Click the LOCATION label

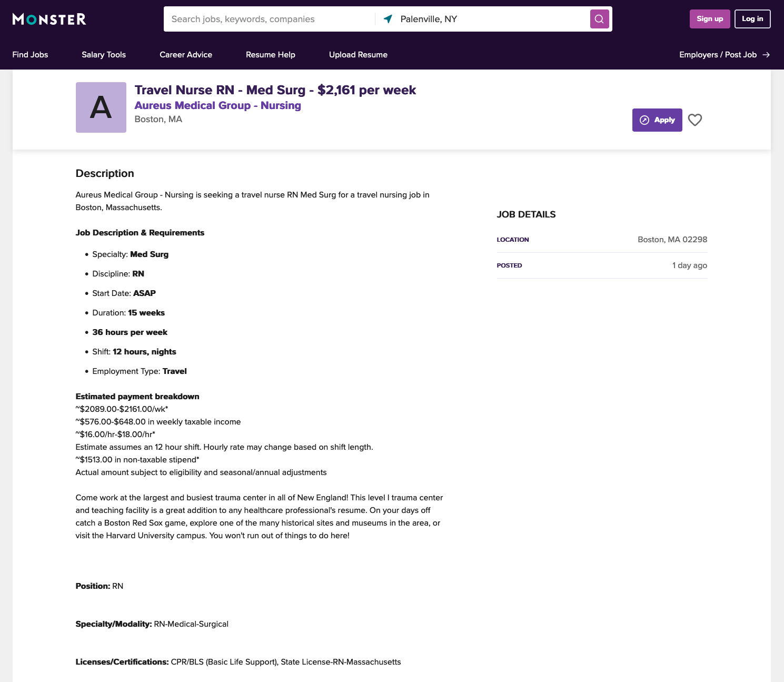tap(513, 240)
